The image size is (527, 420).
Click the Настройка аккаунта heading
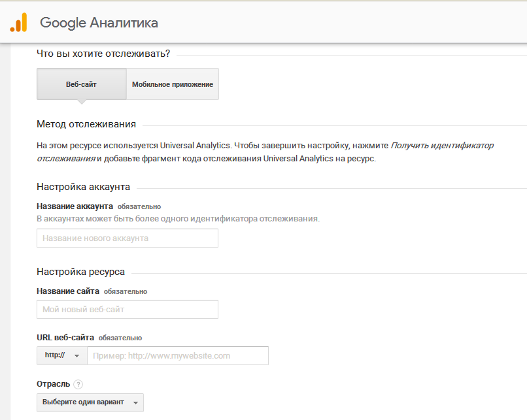tap(83, 187)
